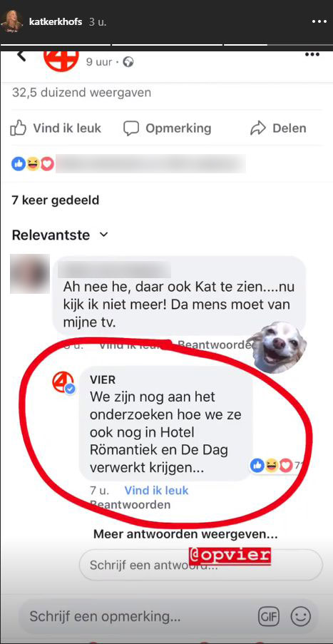The height and width of the screenshot is (644, 333).
Task: Expand Meer antwoorden weergeven
Action: (185, 534)
